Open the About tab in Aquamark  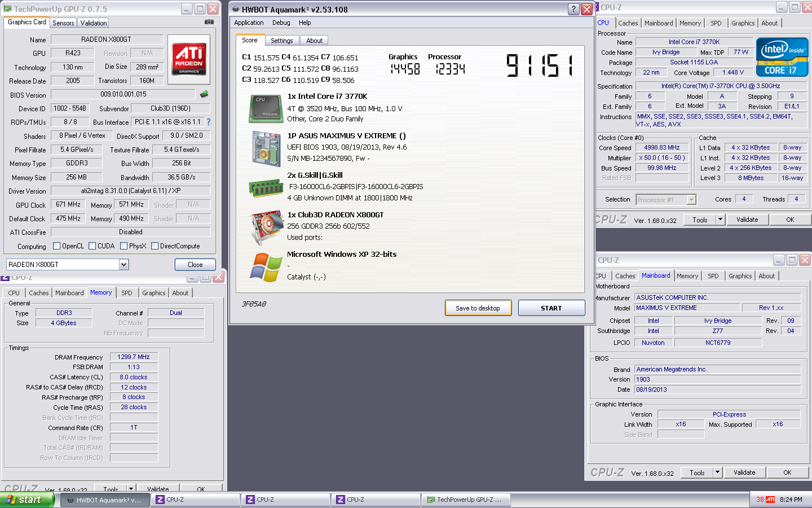[314, 41]
